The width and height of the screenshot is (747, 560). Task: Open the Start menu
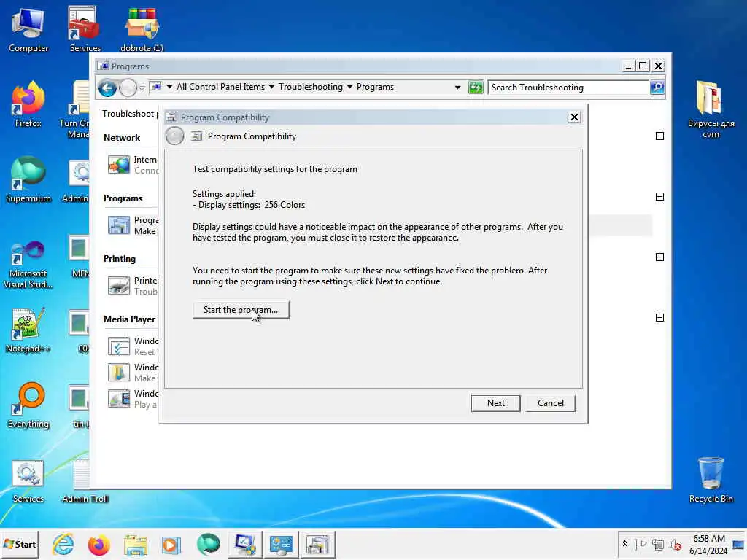coord(20,544)
